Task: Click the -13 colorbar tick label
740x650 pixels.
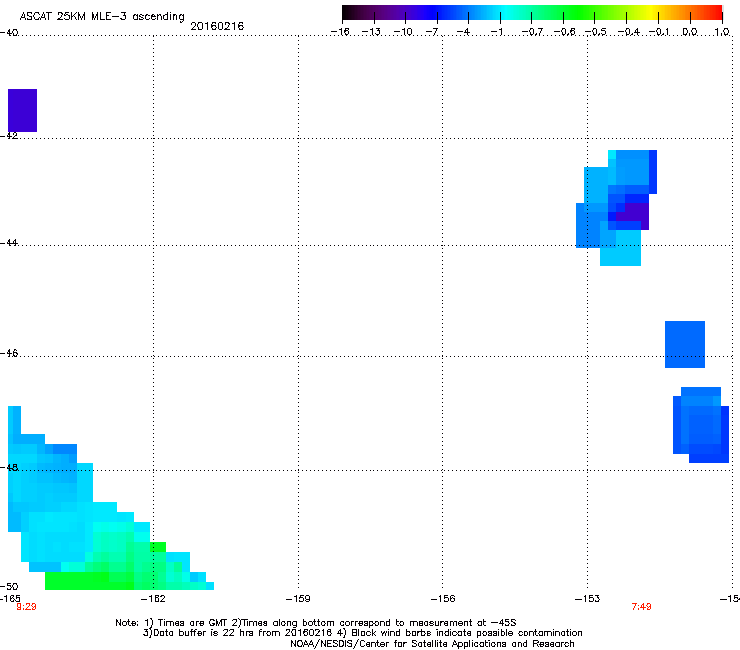Action: pyautogui.click(x=371, y=32)
